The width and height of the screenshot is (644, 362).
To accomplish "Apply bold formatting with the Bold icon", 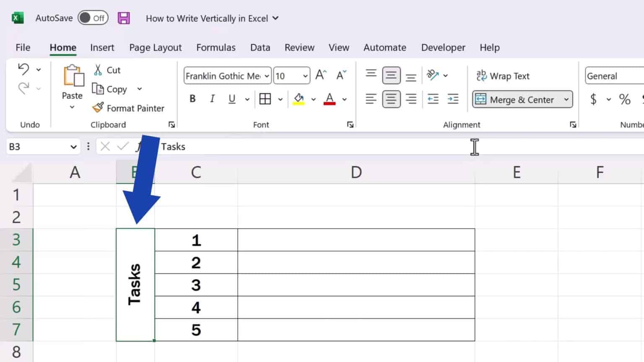I will point(192,99).
